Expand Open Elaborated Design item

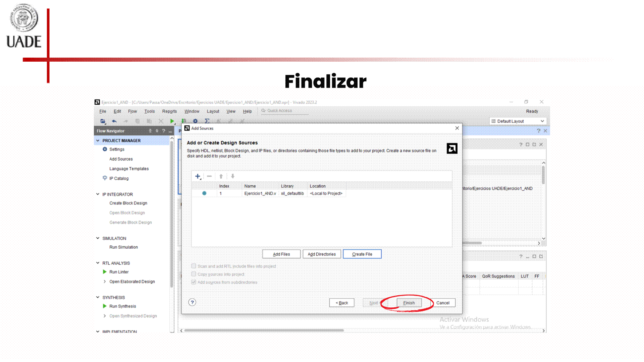coord(105,282)
